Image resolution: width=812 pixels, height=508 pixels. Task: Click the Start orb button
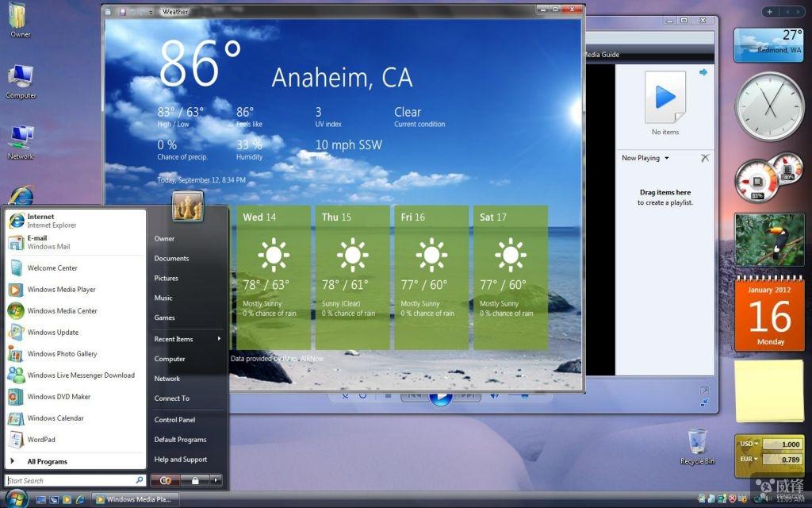[16, 499]
